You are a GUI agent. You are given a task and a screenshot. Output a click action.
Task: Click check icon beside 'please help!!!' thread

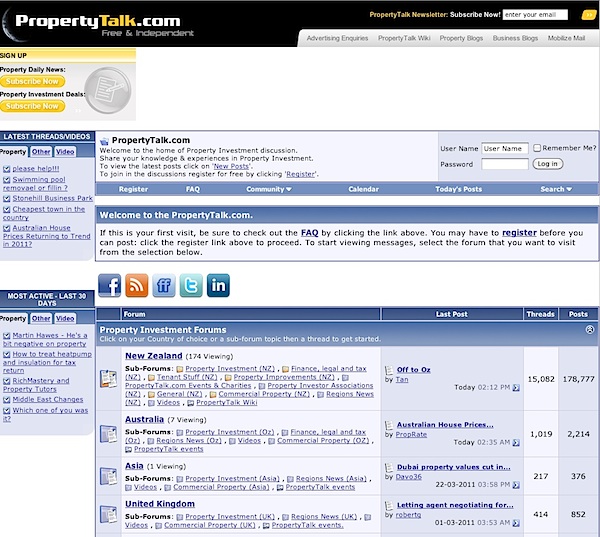pos(7,169)
